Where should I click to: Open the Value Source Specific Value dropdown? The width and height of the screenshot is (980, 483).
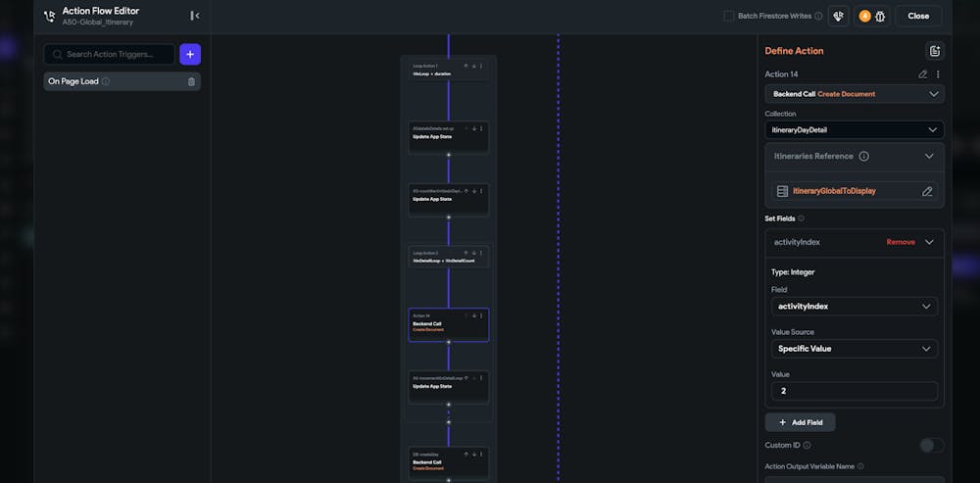[x=855, y=349]
